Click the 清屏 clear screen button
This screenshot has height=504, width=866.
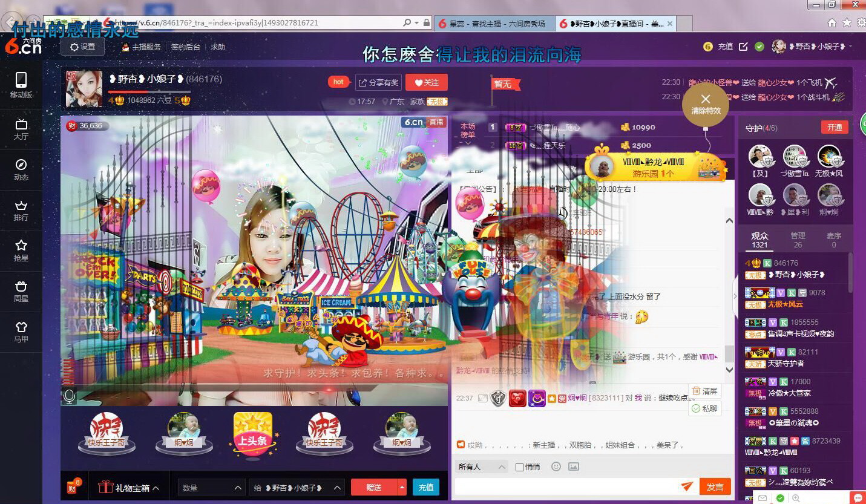click(x=705, y=391)
